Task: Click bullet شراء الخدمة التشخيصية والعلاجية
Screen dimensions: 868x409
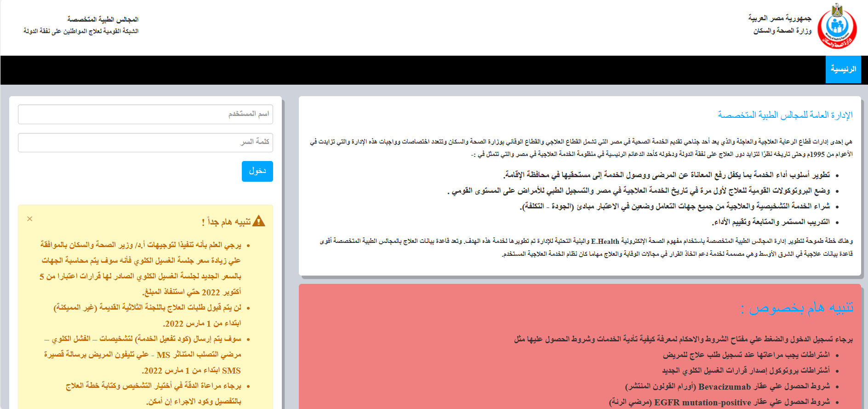Action: pos(675,206)
